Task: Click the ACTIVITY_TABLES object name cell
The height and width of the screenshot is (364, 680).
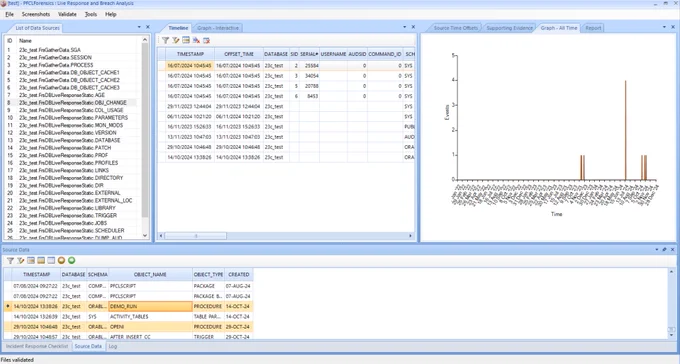Action: 150,317
